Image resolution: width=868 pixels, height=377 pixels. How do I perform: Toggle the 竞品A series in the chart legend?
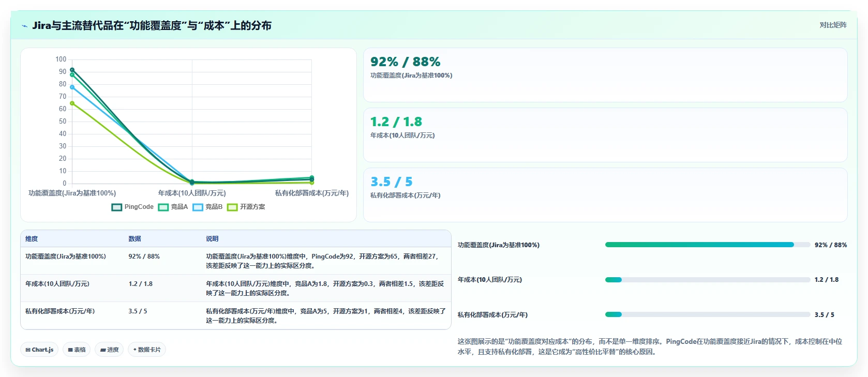[x=173, y=207]
